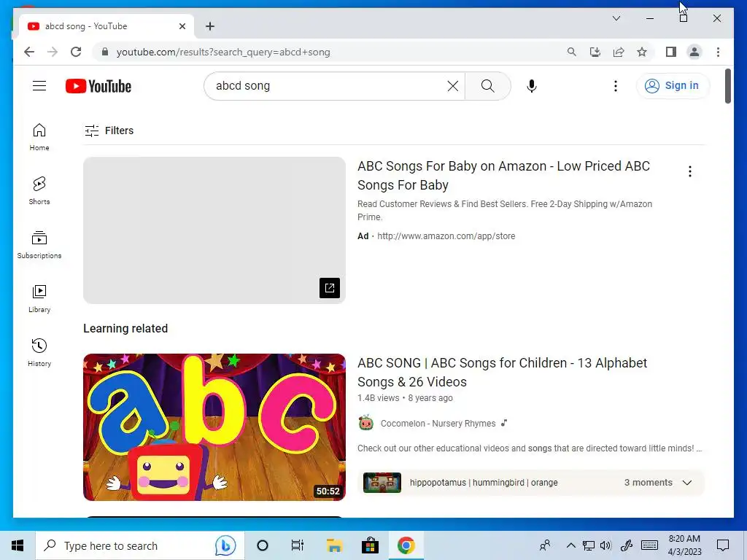Image resolution: width=747 pixels, height=560 pixels.
Task: Reload the YouTube page
Action: (76, 52)
